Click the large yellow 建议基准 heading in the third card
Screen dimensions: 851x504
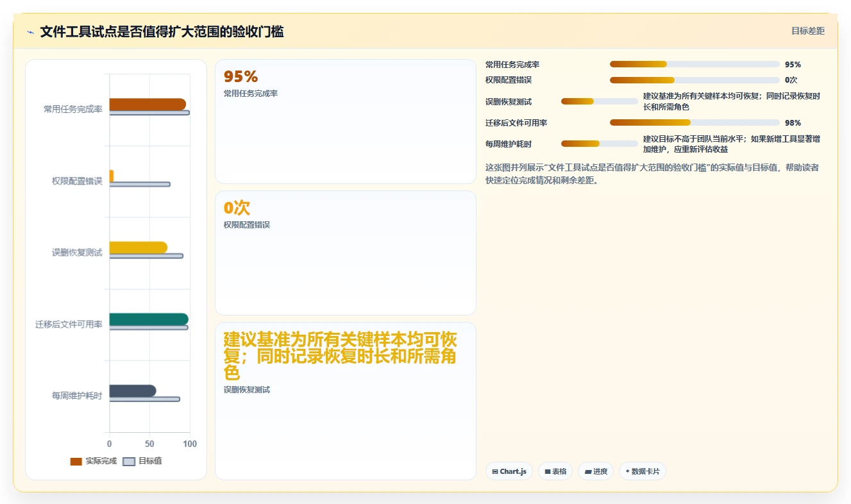coord(341,357)
